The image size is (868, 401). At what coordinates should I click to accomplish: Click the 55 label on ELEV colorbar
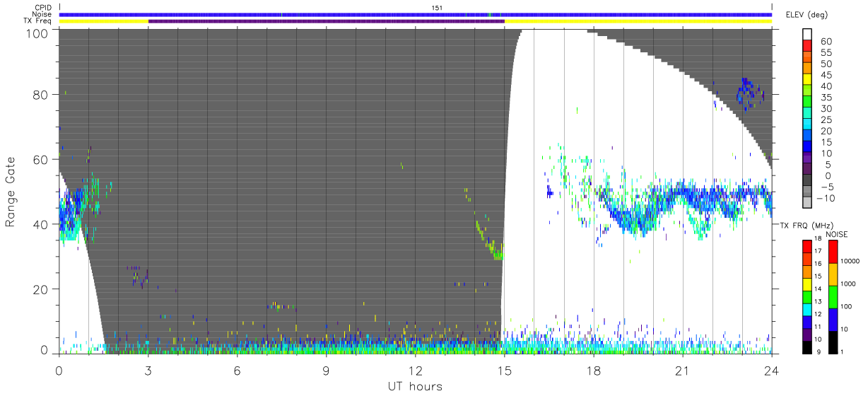click(825, 53)
